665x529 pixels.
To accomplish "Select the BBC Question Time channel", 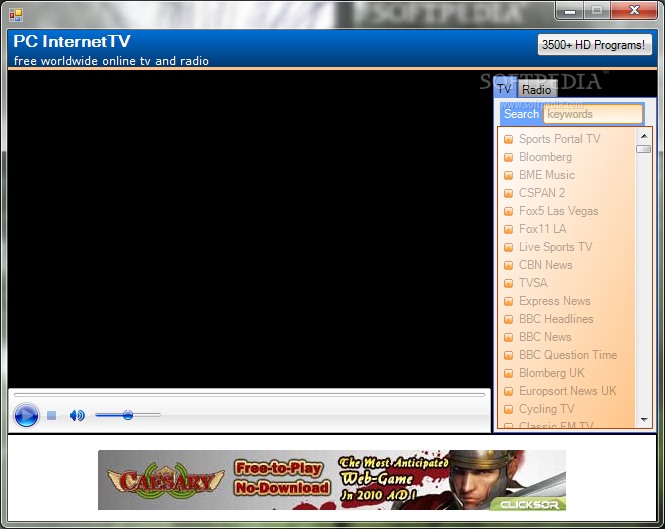I will pos(568,355).
